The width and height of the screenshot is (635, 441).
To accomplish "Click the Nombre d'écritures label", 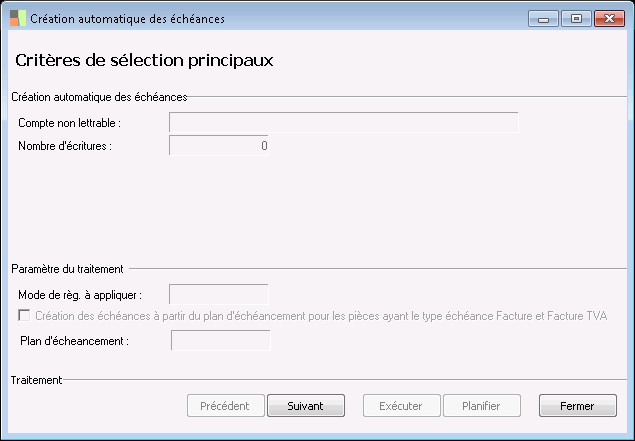I will [x=65, y=147].
